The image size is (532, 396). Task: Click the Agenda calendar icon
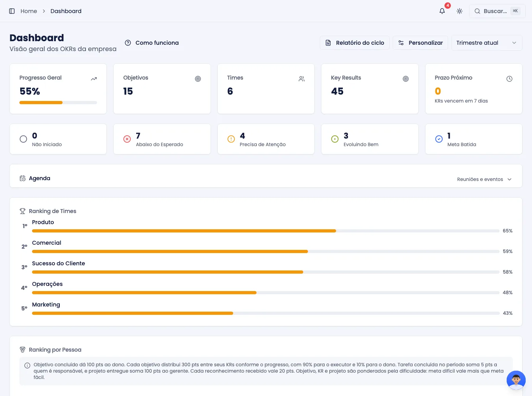click(23, 178)
